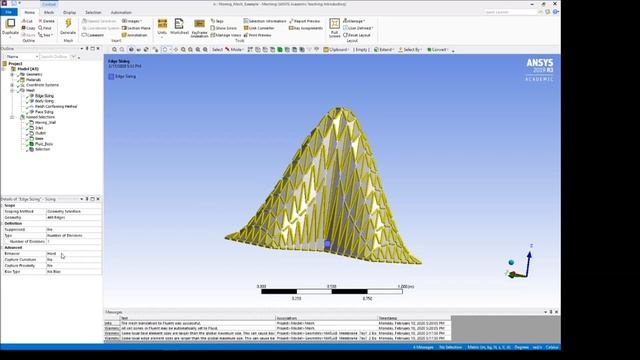Click Copy in the Outline group
The image size is (640, 360).
pos(28,28)
